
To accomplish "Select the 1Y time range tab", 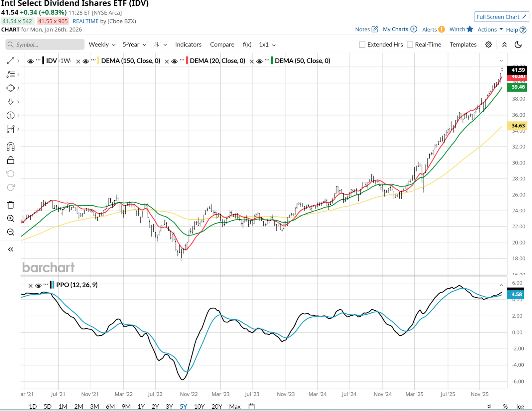I will (x=141, y=406).
